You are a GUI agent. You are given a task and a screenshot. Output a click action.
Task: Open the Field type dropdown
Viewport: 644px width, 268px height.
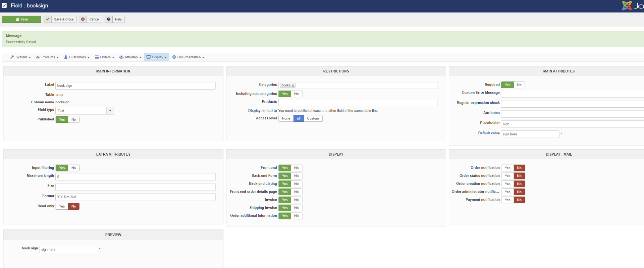pyautogui.click(x=85, y=111)
